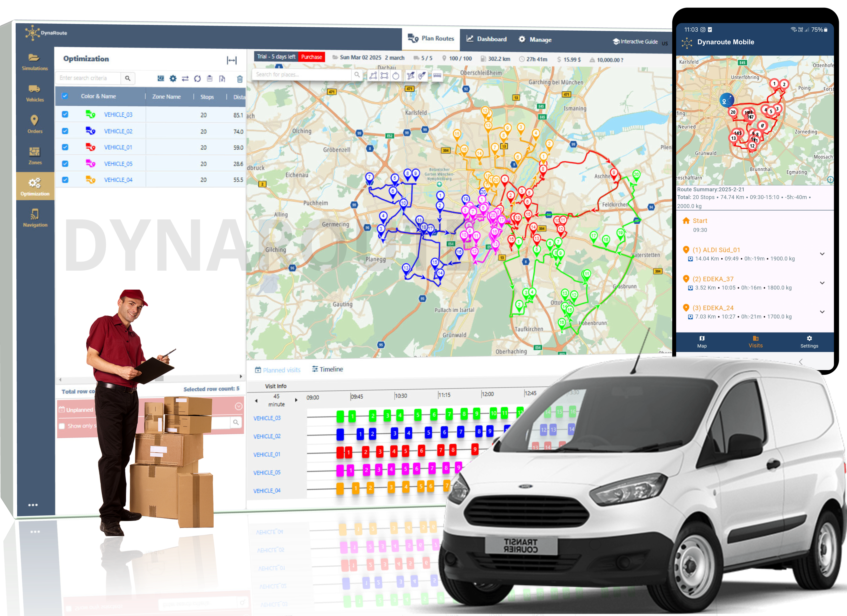This screenshot has width=847, height=616.
Task: Uncheck the VEHICLE_01 checkbox
Action: pos(65,147)
